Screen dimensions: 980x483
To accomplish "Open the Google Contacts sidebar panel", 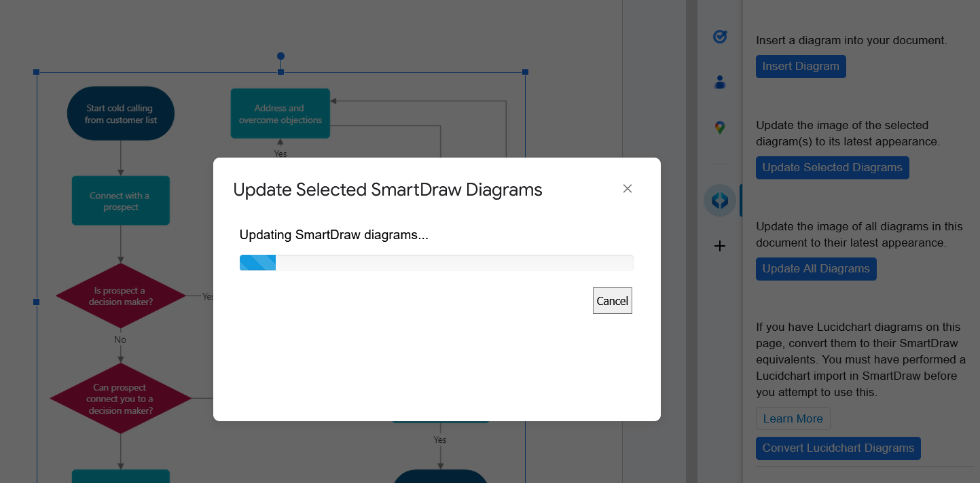I will [719, 82].
